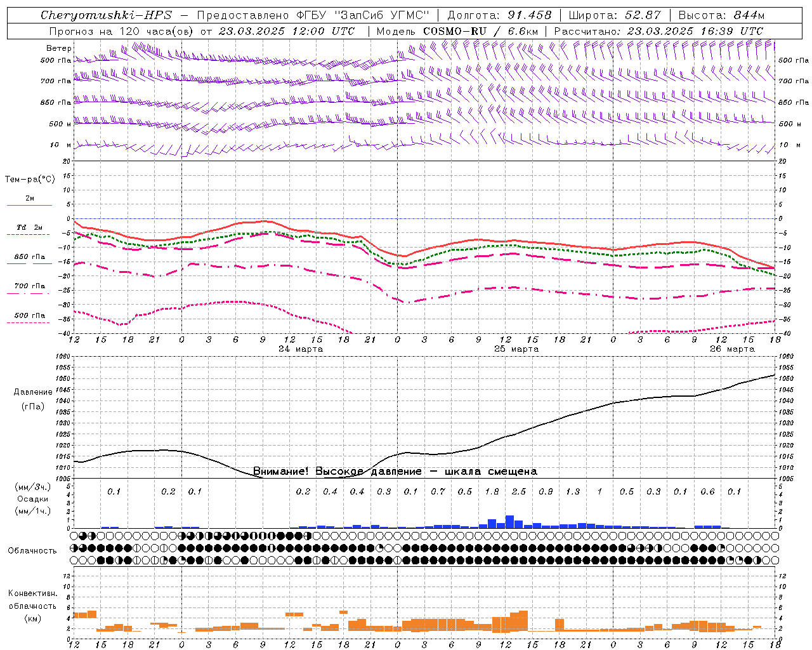Viewport: 812px width, 650px height.
Task: Click the 0.6 precipitation total value
Action: 707,491
